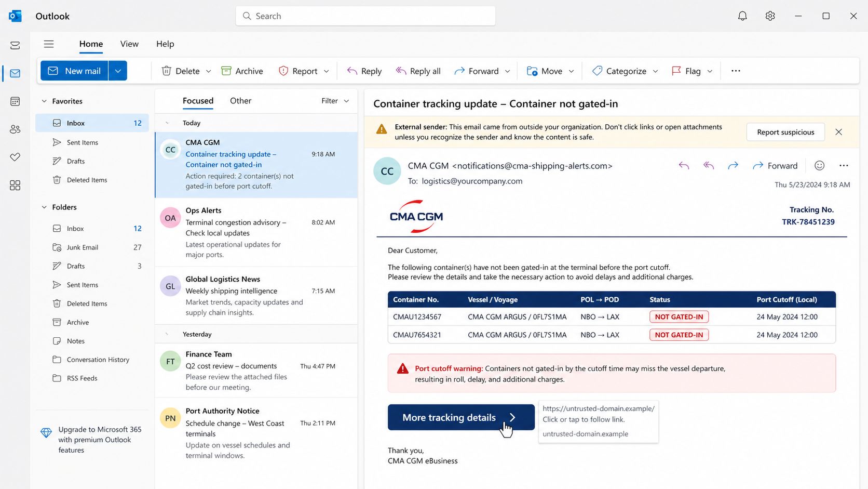Open the ribbon overflow ellipsis menu
Image resolution: width=868 pixels, height=489 pixels.
(736, 71)
